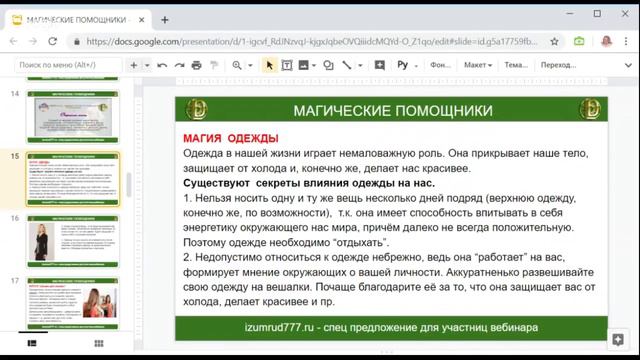Add a comment with the comment icon

coord(380,65)
